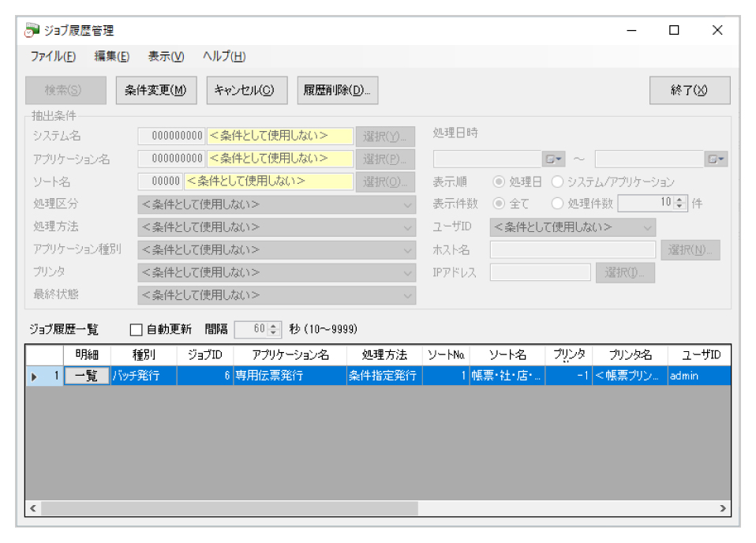Click the left arrow of horizontal scrollbar
The width and height of the screenshot is (756, 543).
(x=33, y=509)
